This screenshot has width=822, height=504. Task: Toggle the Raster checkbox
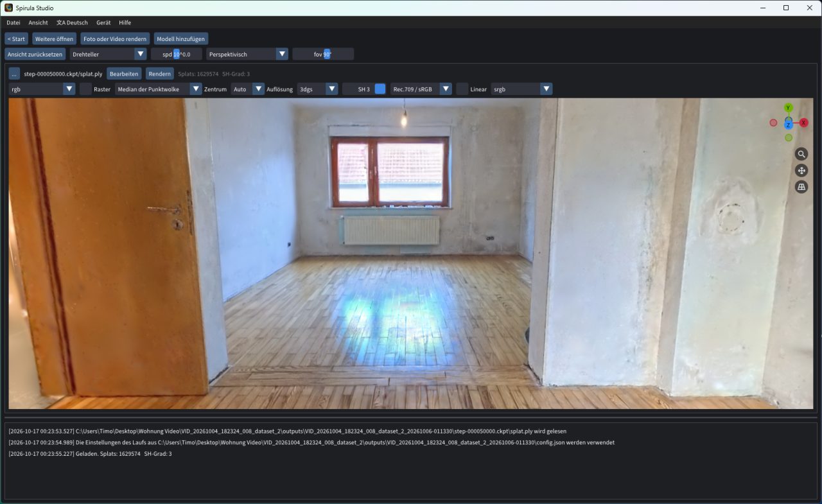85,89
